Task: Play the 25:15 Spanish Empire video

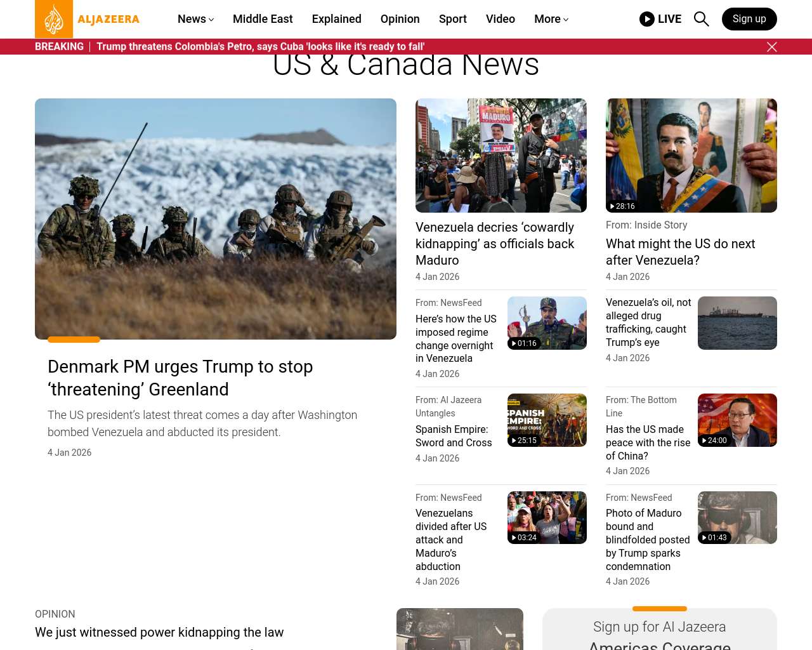Action: (x=547, y=420)
